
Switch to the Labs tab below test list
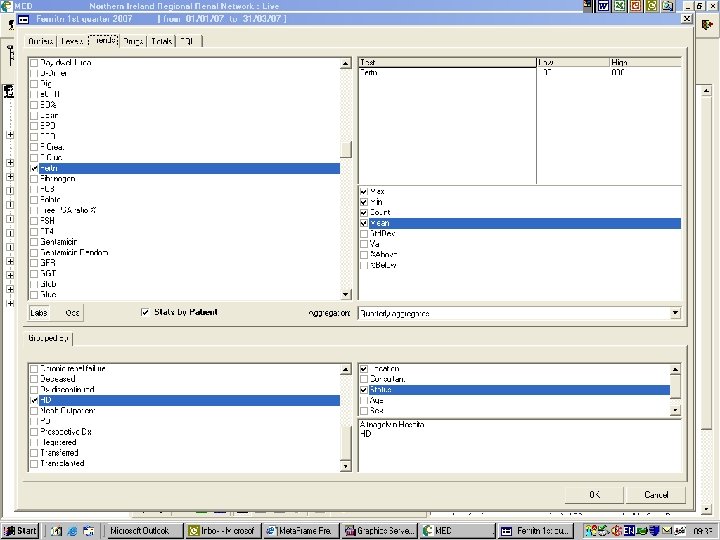point(39,313)
